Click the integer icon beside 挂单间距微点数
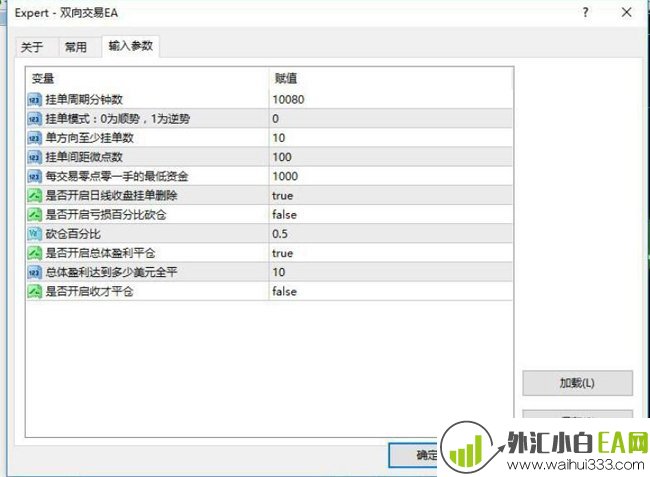Image resolution: width=650 pixels, height=477 pixels. pyautogui.click(x=34, y=157)
